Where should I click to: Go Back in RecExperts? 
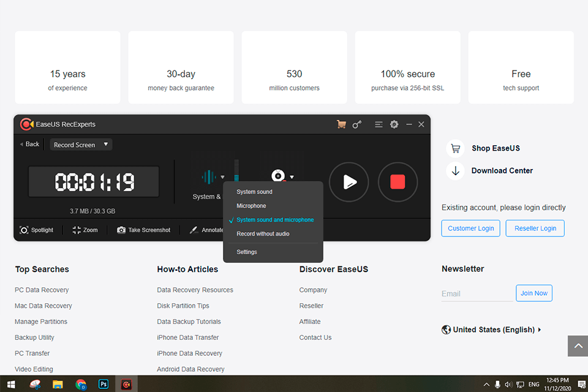point(29,144)
